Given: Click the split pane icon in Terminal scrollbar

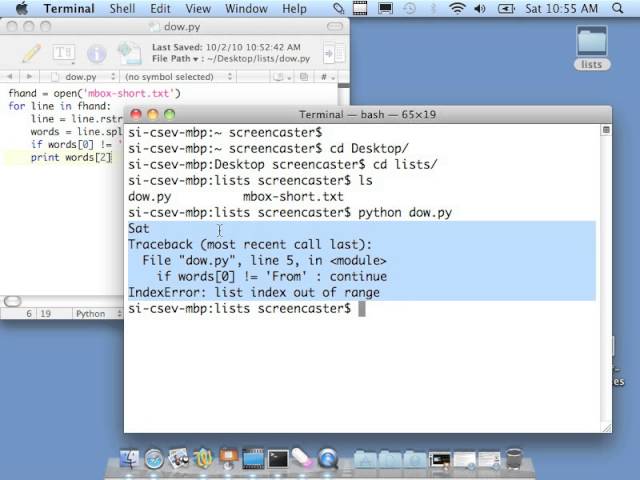Looking at the screenshot, I should coord(606,130).
